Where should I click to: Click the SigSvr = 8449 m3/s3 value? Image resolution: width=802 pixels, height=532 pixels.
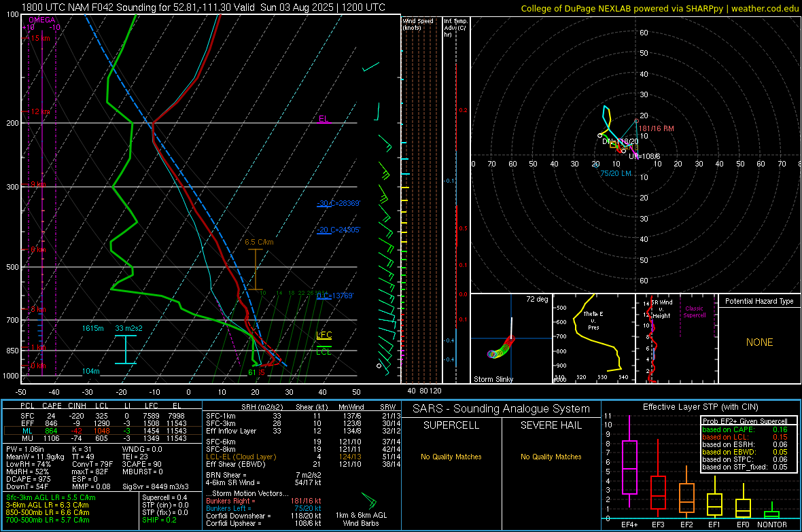point(156,486)
